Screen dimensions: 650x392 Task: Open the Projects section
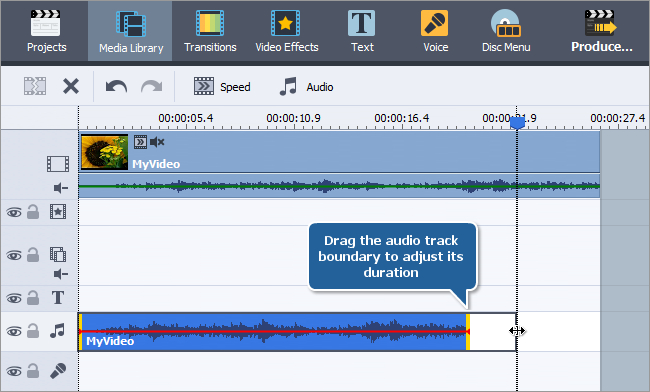click(46, 31)
